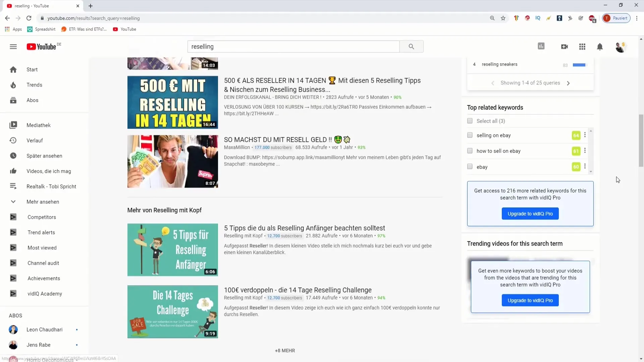Show next page of queries

(x=568, y=83)
